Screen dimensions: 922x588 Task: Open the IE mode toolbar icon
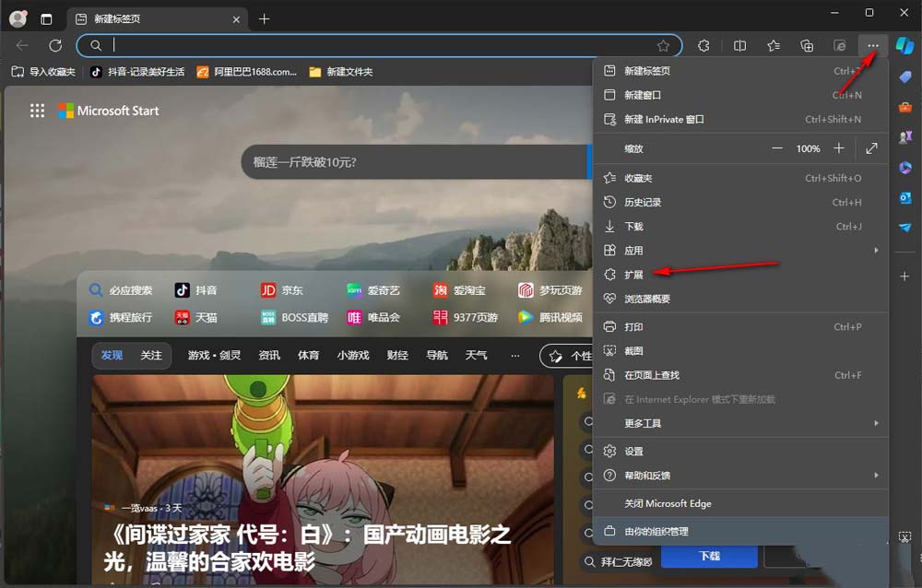tap(840, 45)
